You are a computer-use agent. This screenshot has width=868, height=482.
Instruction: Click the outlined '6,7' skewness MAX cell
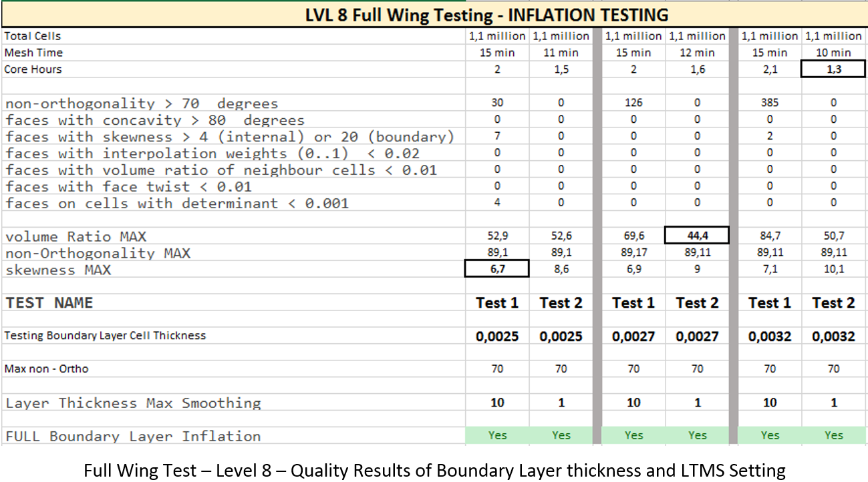pos(497,269)
